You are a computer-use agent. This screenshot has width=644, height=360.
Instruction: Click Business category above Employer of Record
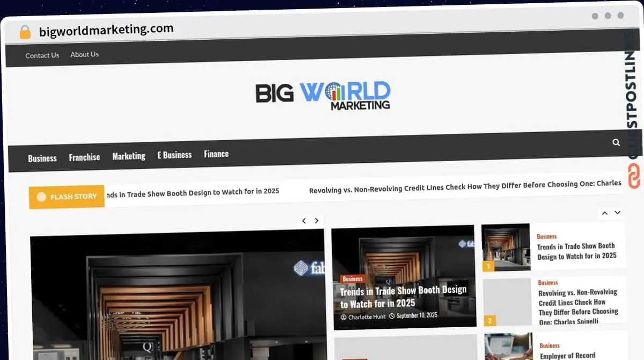pos(550,346)
